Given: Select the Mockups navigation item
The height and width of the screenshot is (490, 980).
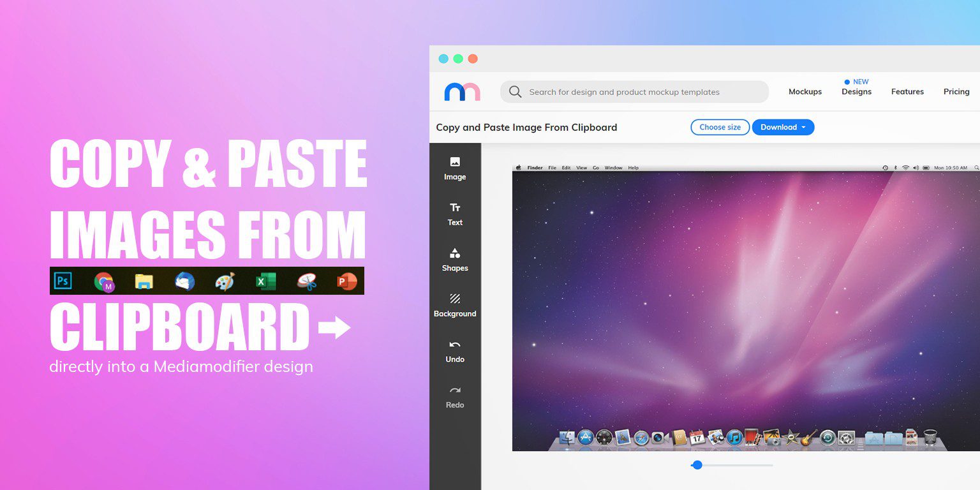Looking at the screenshot, I should (805, 91).
